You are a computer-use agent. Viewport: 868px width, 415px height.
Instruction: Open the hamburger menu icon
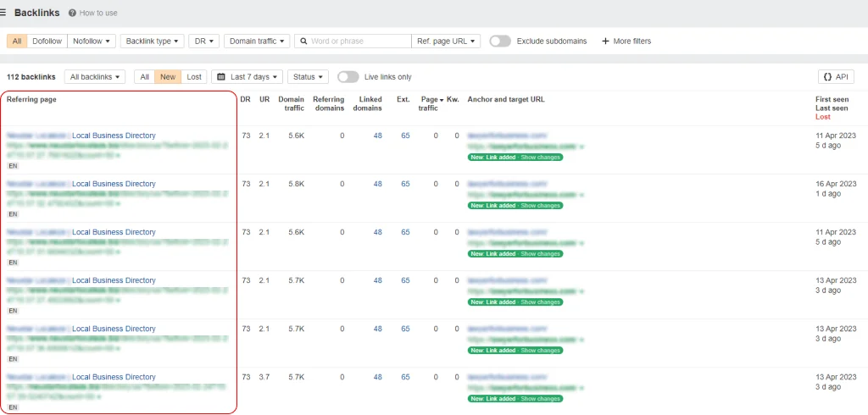(3, 13)
